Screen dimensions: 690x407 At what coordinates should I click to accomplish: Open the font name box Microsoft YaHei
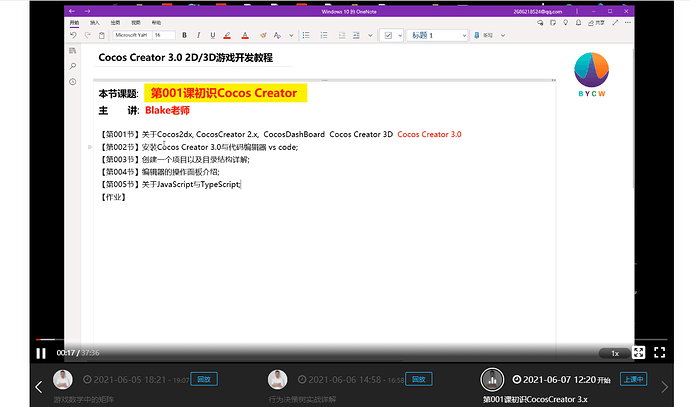(132, 35)
